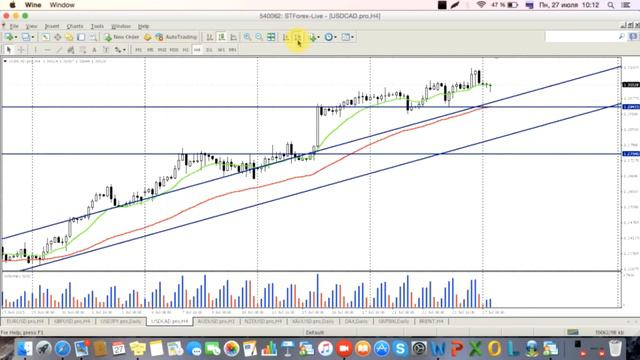Image resolution: width=640 pixels, height=360 pixels.
Task: Switch to AUDUSD.pro,H1 chart tab
Action: pos(216,322)
